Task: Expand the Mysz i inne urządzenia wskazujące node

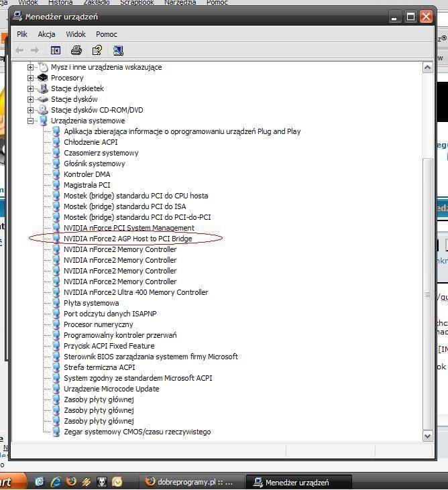Action: tap(30, 67)
